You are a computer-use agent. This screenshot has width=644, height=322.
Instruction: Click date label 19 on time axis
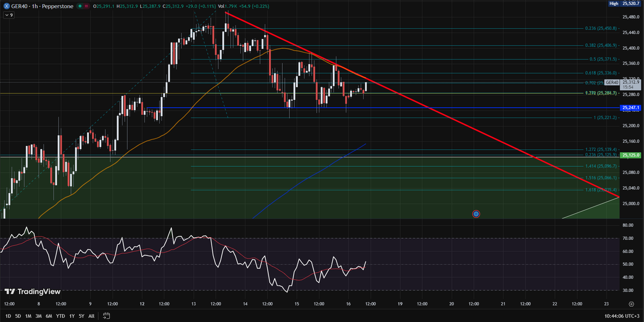pyautogui.click(x=400, y=304)
